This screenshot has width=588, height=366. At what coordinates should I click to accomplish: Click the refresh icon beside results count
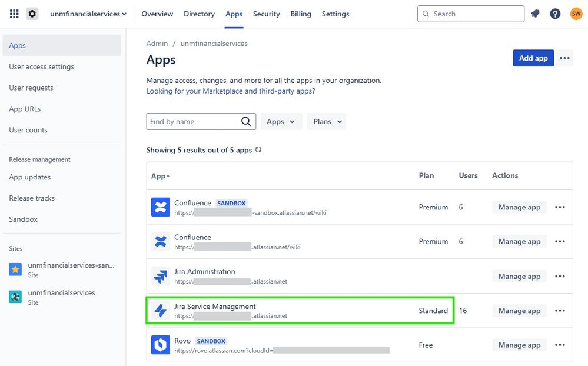tap(258, 150)
